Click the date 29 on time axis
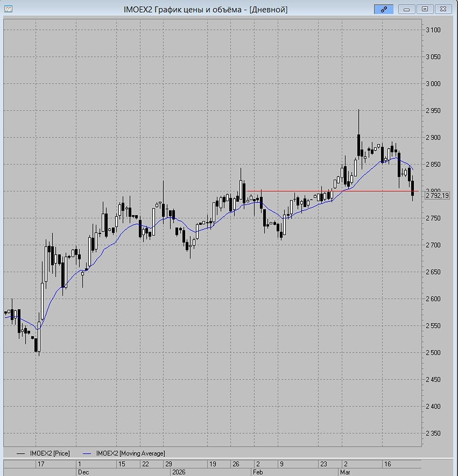The height and width of the screenshot is (476, 458). (168, 464)
